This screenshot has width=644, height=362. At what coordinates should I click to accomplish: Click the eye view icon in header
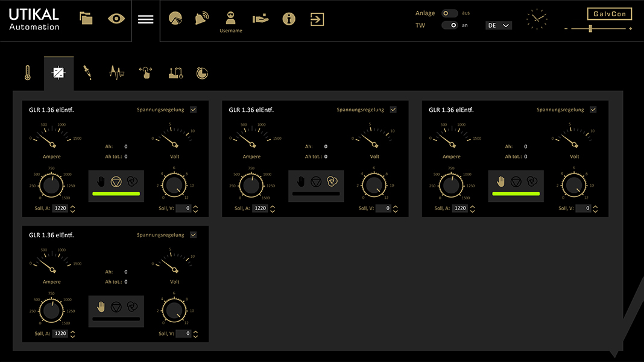coord(116,19)
